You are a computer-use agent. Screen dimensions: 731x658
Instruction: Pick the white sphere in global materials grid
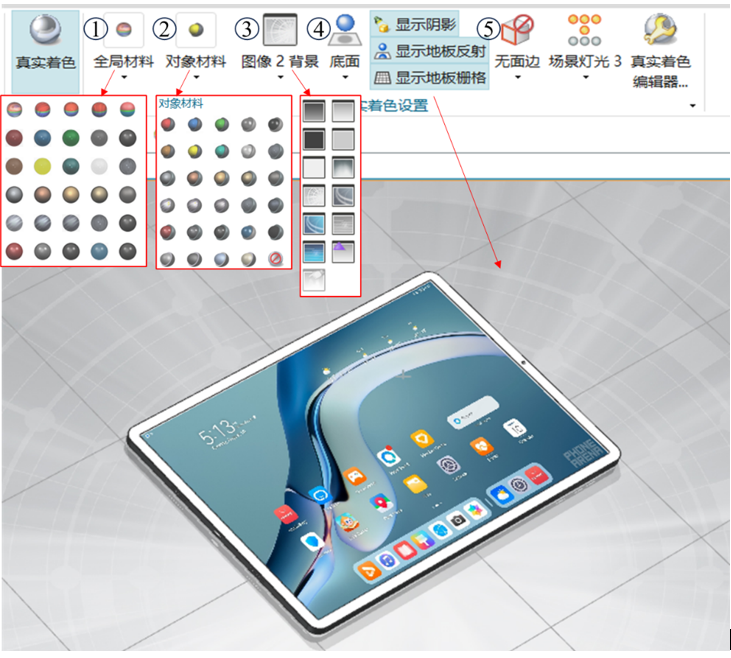pyautogui.click(x=99, y=166)
